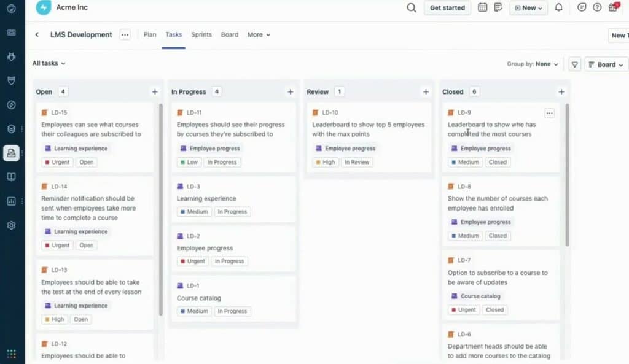This screenshot has height=364, width=629.
Task: Add a task to In Progress column
Action: [291, 92]
